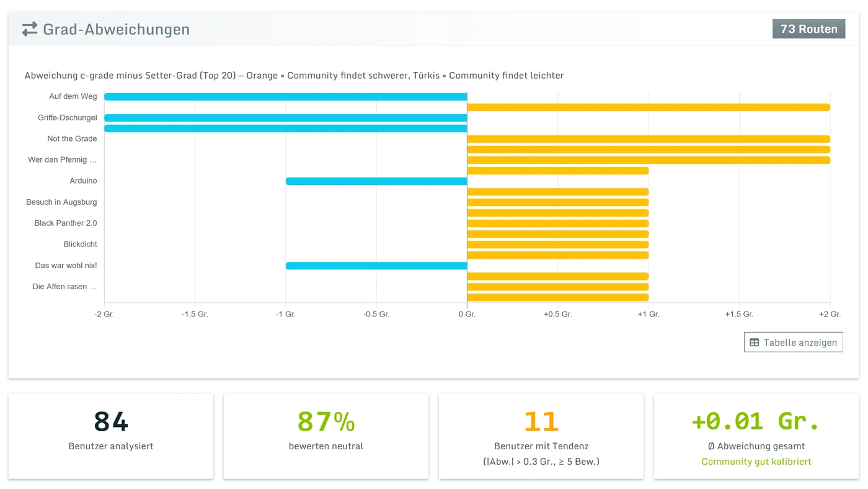
Task: Click the '+1.5 Gr.' x-axis tick label
Action: [739, 315]
